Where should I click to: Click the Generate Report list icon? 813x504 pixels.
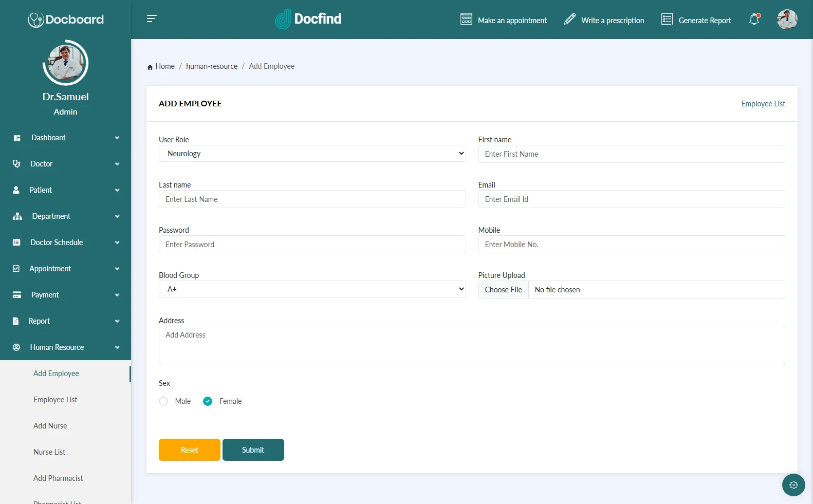point(667,20)
